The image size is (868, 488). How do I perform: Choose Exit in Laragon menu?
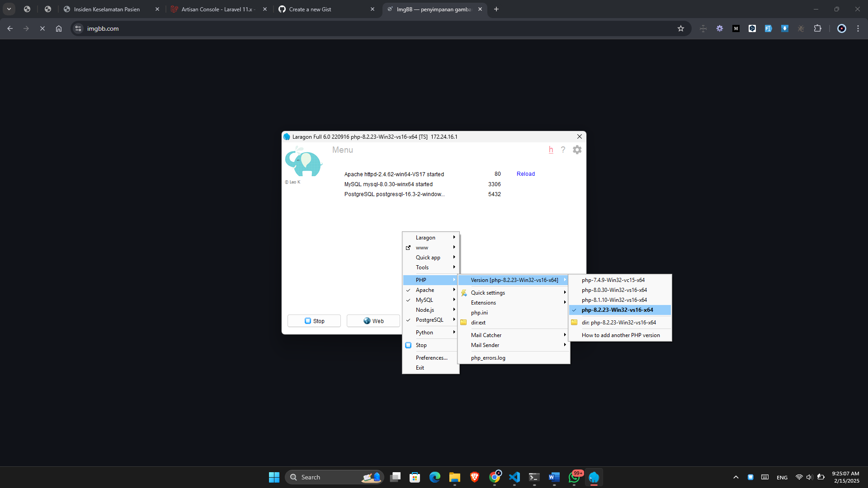[430, 368]
